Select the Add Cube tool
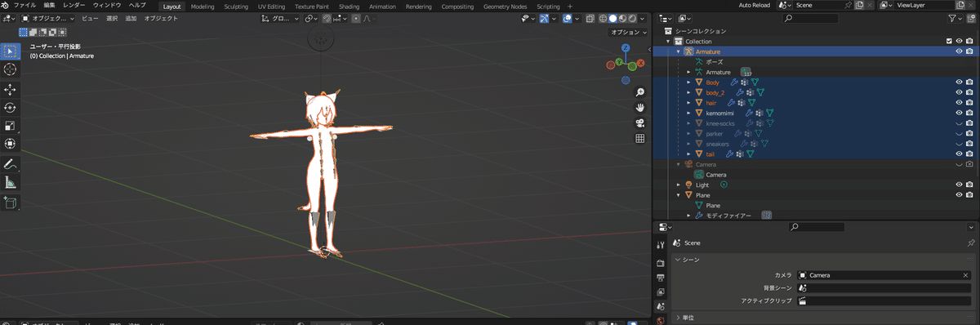 click(11, 202)
